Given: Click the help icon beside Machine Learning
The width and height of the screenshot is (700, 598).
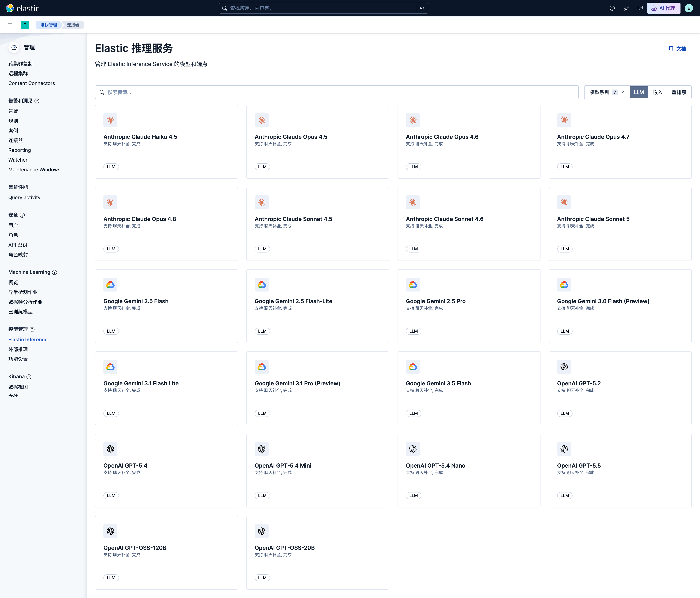Looking at the screenshot, I should [x=54, y=272].
